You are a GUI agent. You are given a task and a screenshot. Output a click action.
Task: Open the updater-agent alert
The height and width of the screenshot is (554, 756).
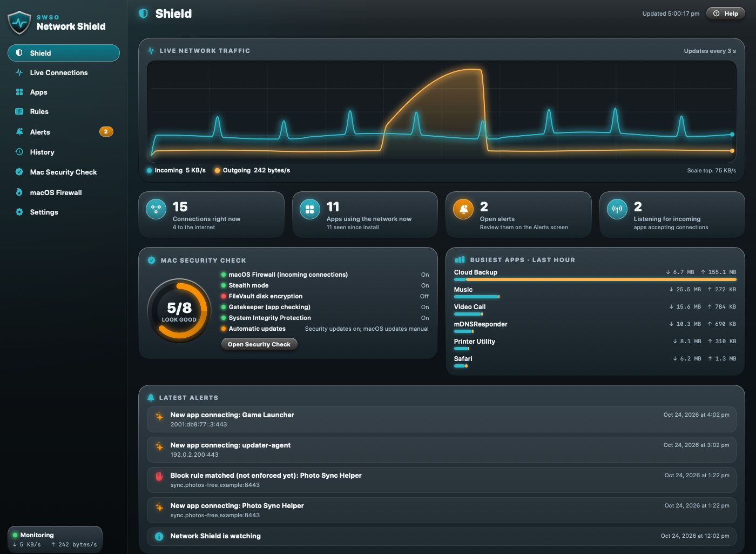coord(441,450)
